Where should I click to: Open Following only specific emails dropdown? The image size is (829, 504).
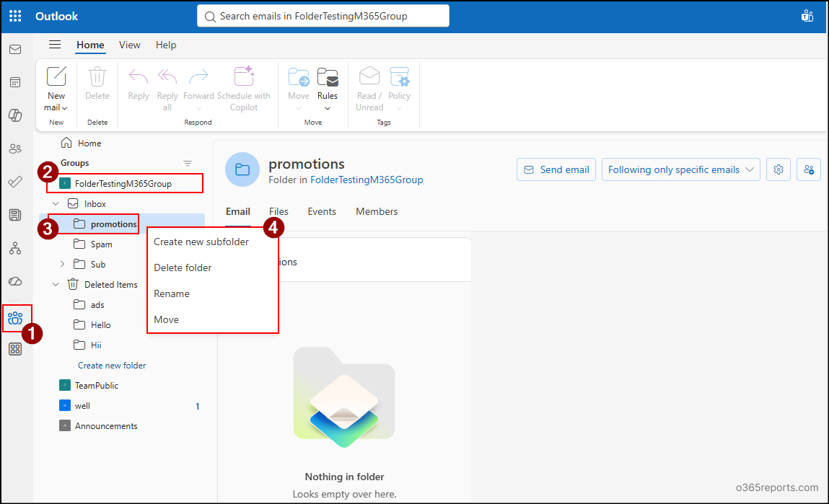(x=680, y=169)
